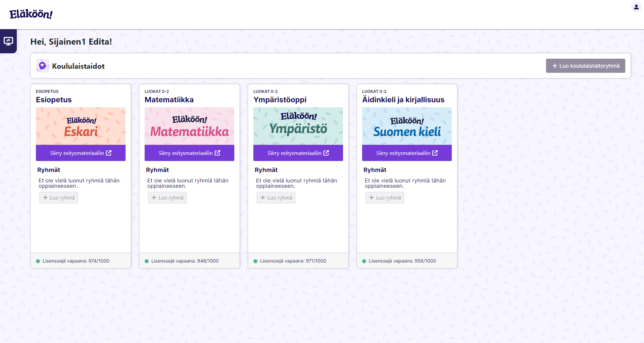Click Ryhmät heading in Ympäristöoppi card
Screen dimensions: 644x343
[266, 170]
